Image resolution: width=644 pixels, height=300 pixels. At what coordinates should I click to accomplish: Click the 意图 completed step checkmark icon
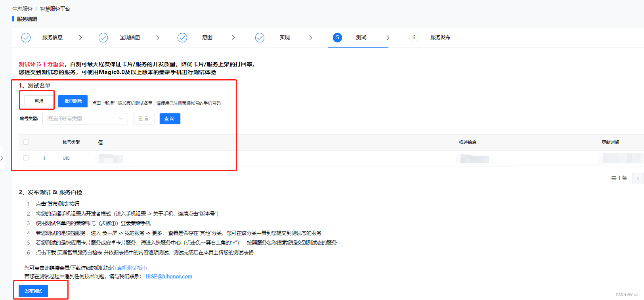click(x=182, y=38)
